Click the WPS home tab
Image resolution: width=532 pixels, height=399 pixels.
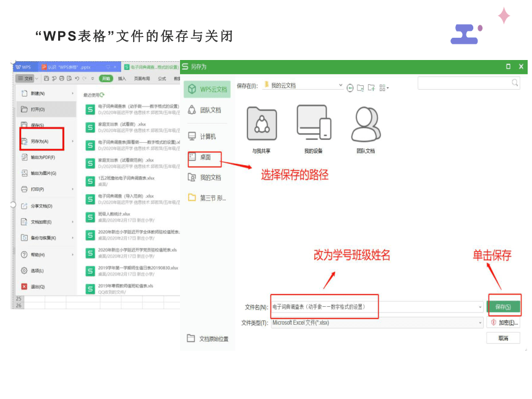click(x=25, y=67)
